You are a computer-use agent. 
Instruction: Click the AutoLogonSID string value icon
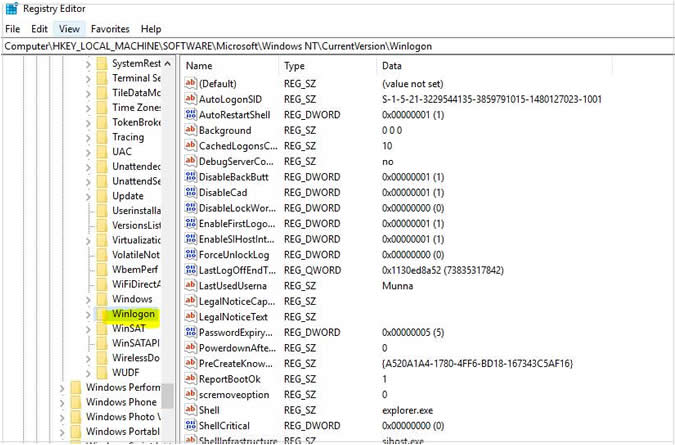coord(191,99)
